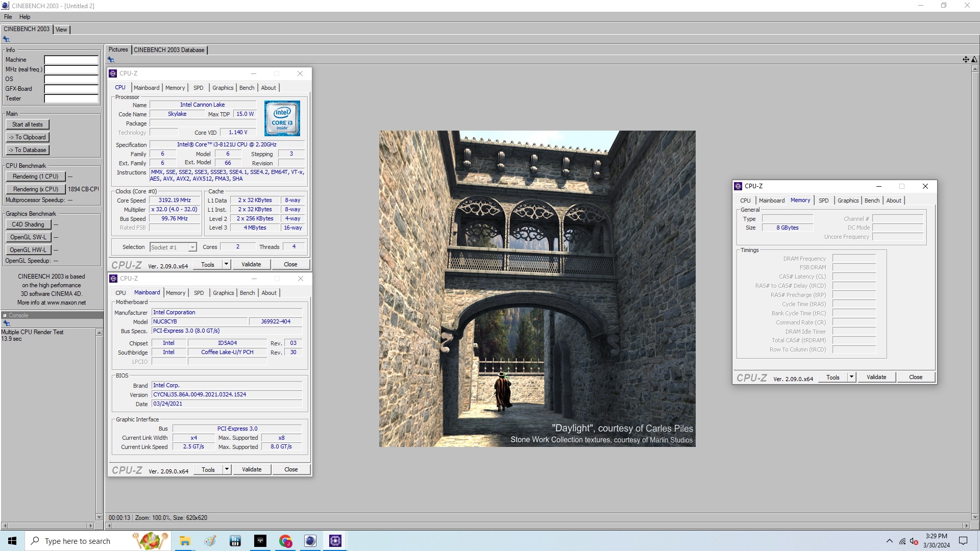Image resolution: width=980 pixels, height=551 pixels.
Task: Open SPD tab in CPU-Z Memory window
Action: (x=823, y=201)
